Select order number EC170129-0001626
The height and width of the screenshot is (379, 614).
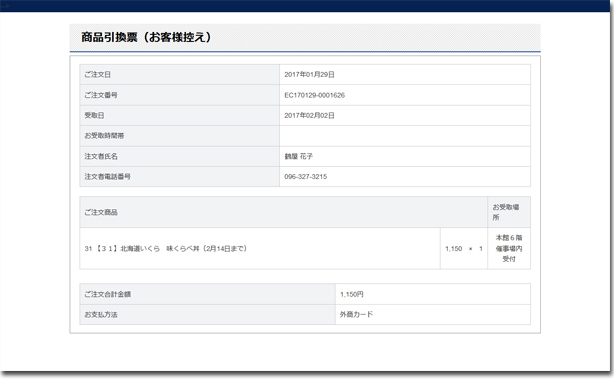(314, 95)
